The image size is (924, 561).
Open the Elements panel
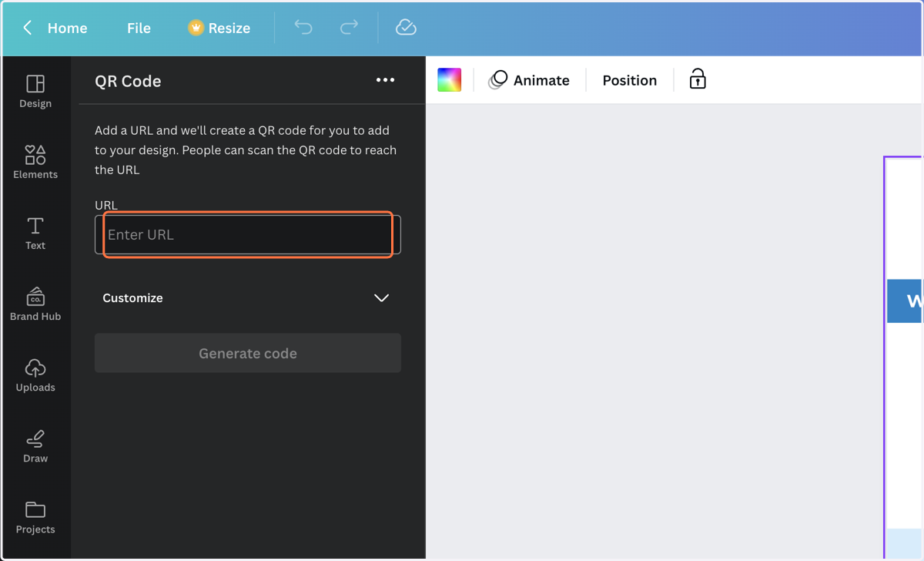point(35,162)
